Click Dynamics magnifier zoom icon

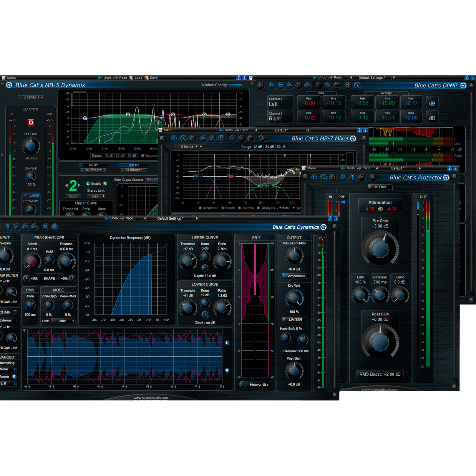tap(46, 227)
